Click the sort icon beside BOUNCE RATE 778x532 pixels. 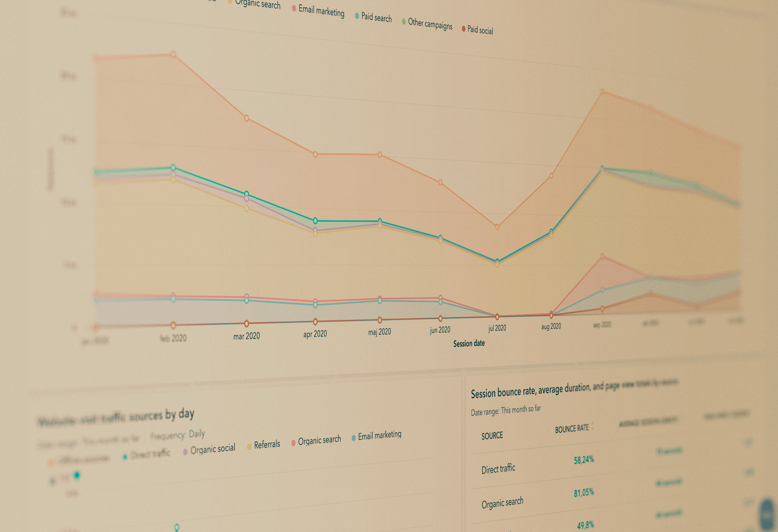pos(593,427)
